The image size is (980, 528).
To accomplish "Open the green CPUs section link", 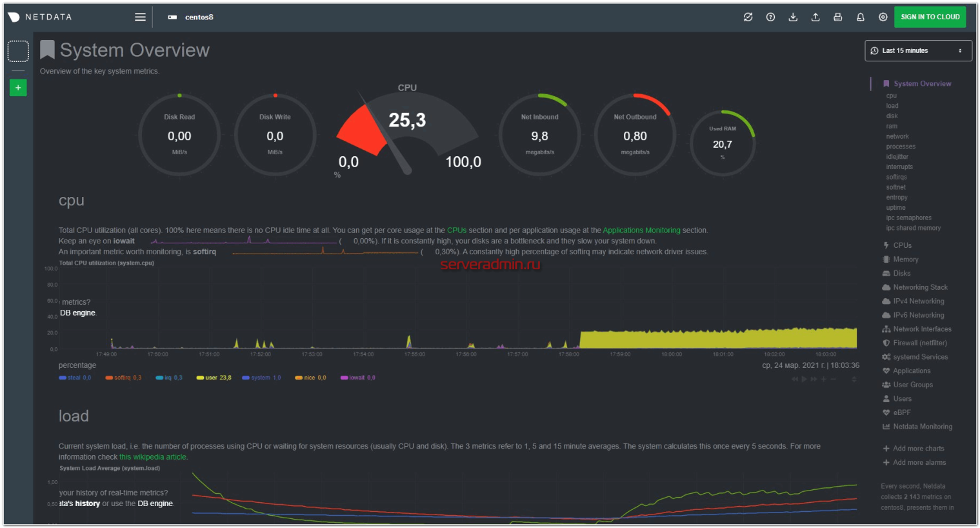I will (457, 230).
